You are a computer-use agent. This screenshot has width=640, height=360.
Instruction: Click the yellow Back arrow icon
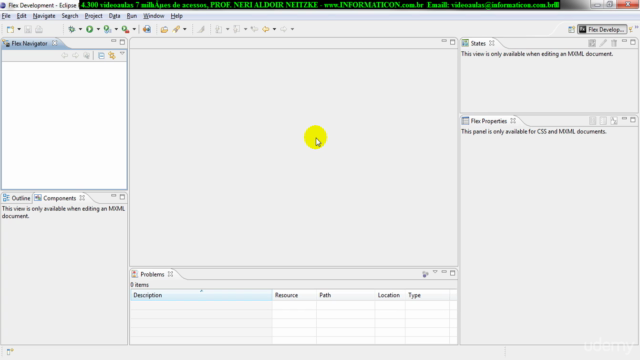click(266, 29)
